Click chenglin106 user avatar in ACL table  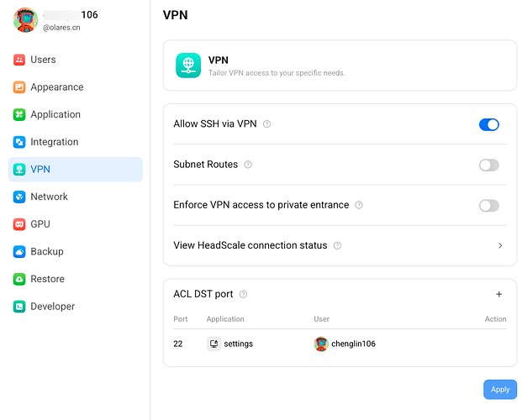click(321, 344)
